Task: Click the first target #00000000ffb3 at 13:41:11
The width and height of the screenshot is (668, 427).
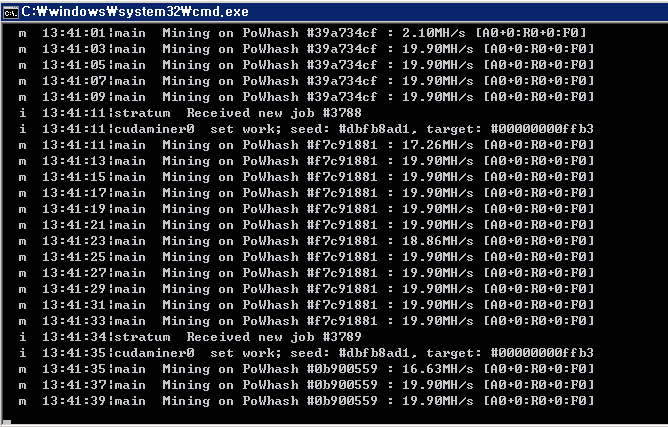Action: 542,129
